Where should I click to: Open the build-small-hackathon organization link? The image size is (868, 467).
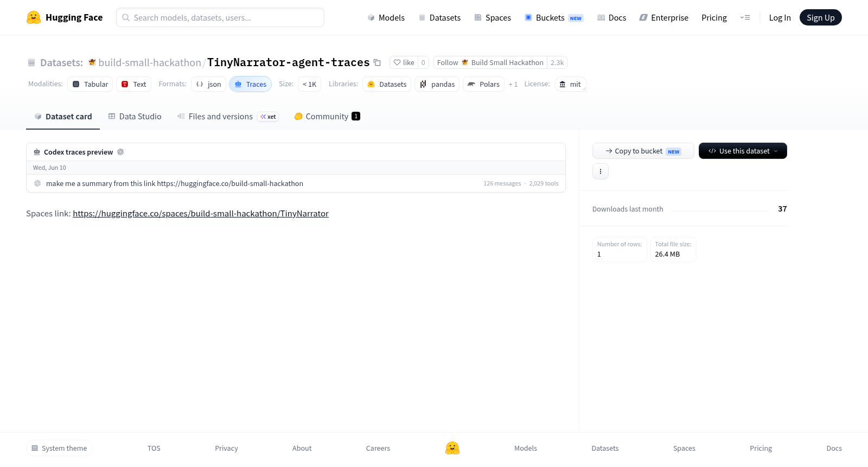[150, 62]
